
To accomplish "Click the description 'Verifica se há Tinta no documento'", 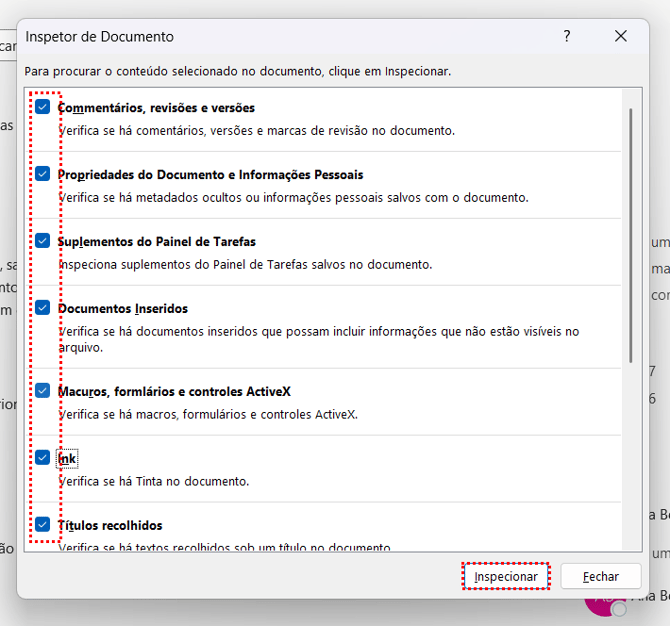I will click(x=153, y=481).
